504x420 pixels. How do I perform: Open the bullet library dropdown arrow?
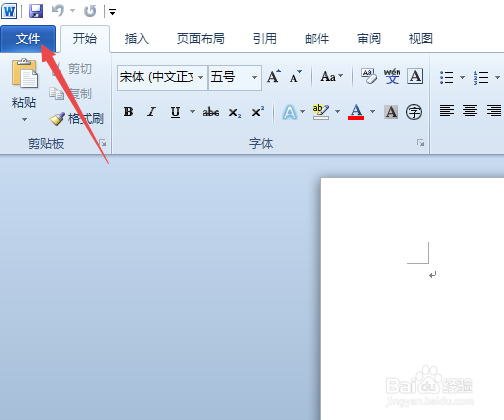tap(462, 77)
